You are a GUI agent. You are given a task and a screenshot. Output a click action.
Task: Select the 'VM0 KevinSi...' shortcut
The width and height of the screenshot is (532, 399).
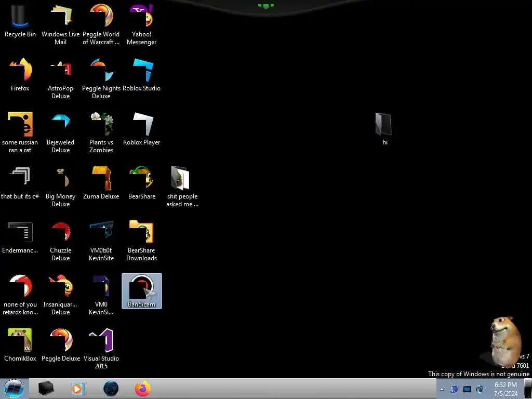(101, 295)
